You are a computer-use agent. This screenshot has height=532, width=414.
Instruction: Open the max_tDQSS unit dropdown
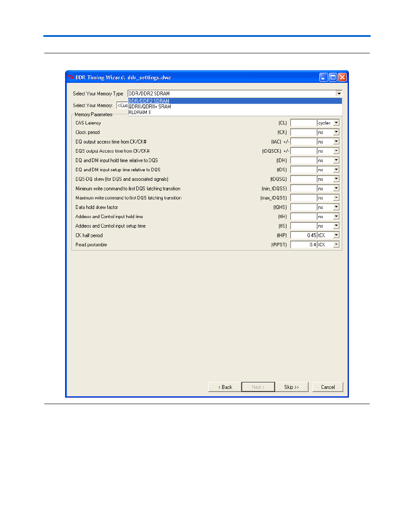click(x=336, y=198)
